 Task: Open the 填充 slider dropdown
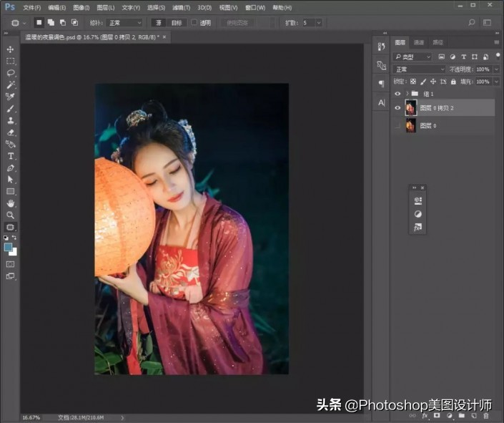tap(497, 82)
